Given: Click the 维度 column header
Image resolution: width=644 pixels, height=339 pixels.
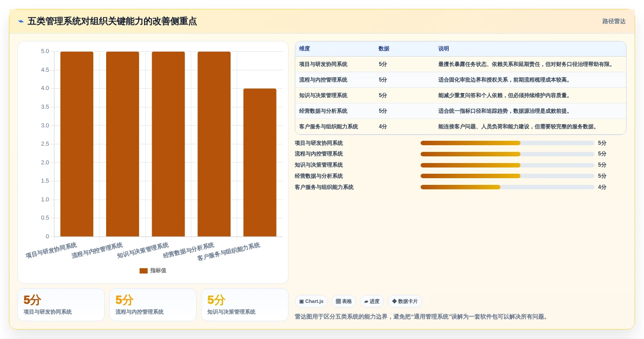Looking at the screenshot, I should pos(305,49).
